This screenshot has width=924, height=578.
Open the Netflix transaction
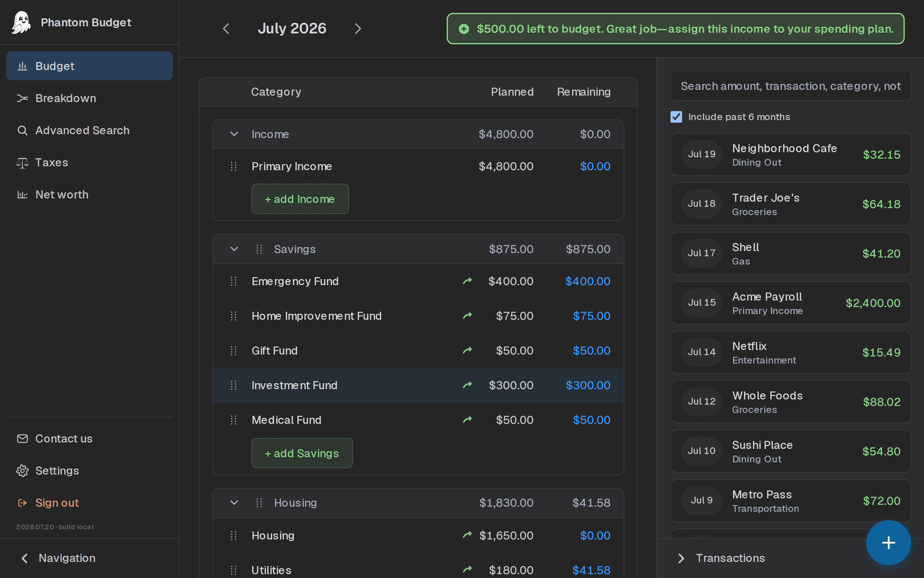[x=790, y=352]
